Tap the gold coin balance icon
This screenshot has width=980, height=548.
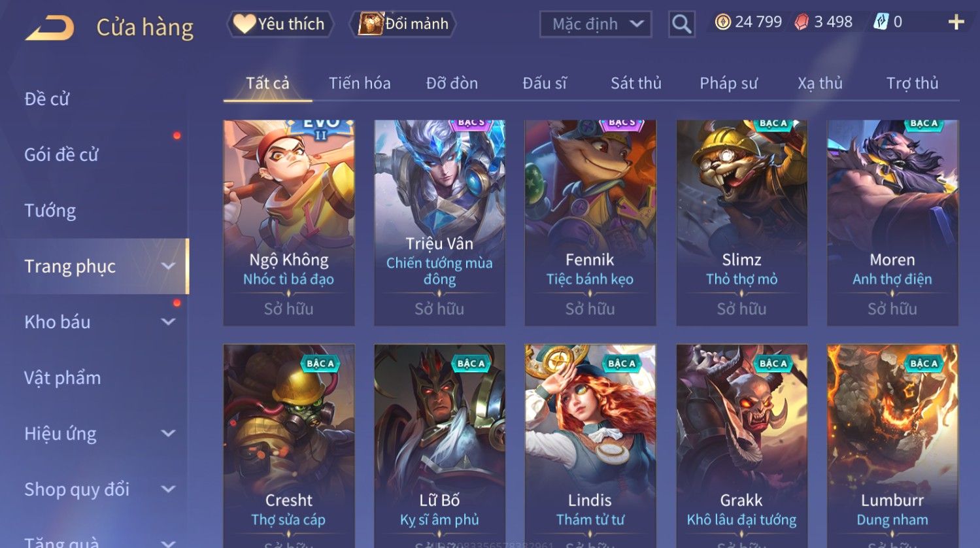click(x=722, y=22)
